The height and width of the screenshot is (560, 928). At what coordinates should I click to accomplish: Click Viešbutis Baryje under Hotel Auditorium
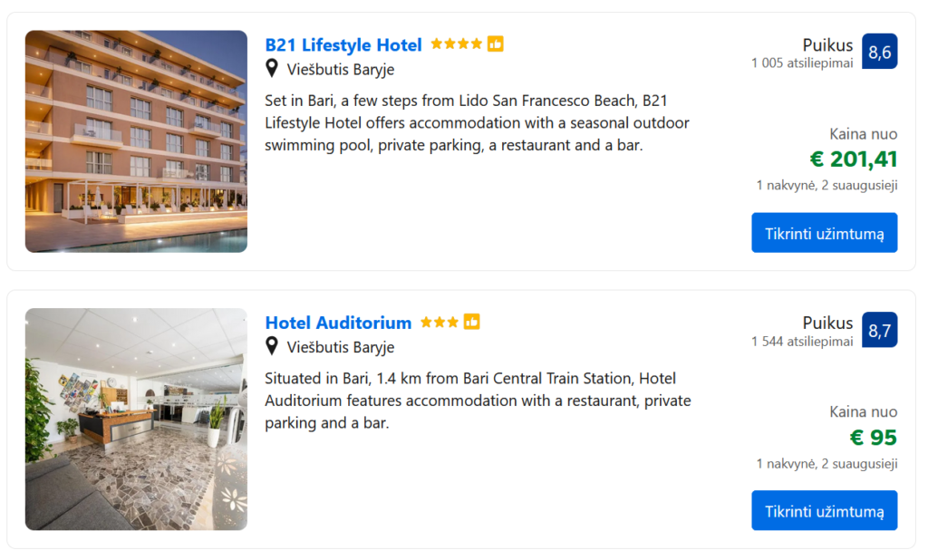(341, 347)
